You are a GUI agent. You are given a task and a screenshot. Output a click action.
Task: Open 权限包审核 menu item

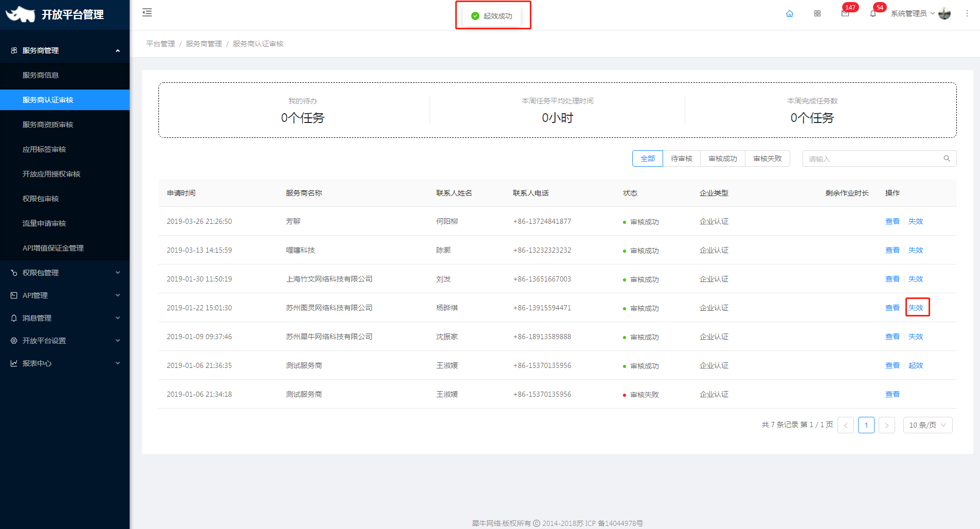tap(65, 199)
